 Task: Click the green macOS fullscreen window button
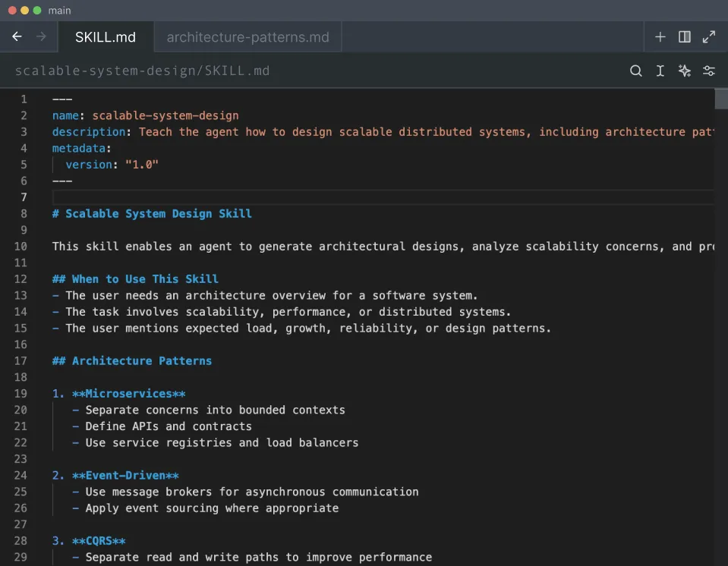click(x=37, y=11)
